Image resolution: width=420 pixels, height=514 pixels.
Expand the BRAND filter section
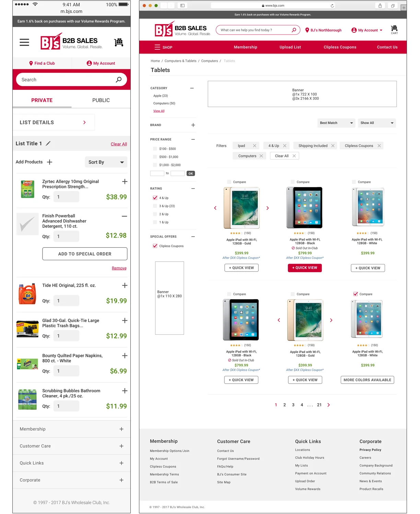pos(193,125)
